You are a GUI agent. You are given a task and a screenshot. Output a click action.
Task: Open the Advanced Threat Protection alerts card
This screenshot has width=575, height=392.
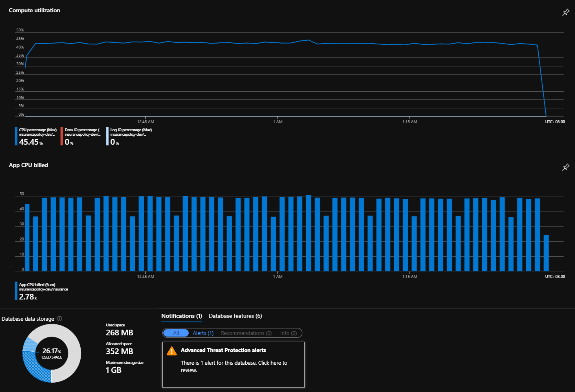tap(234, 364)
